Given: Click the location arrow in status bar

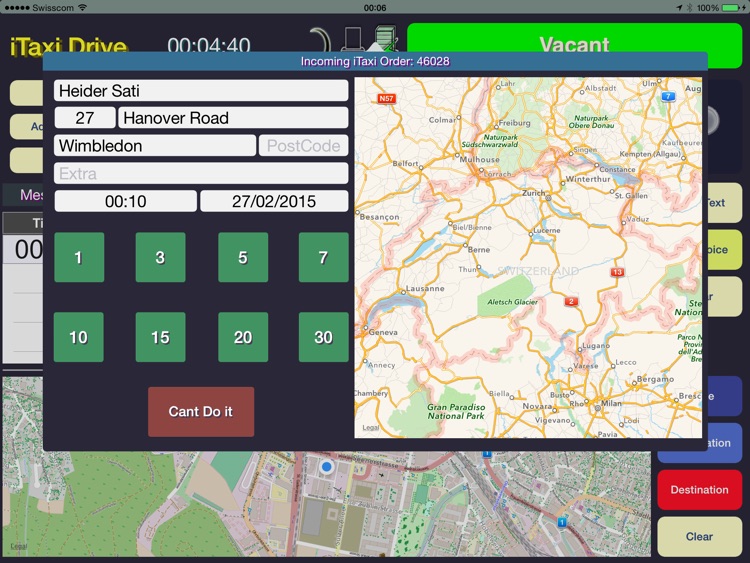Looking at the screenshot, I should coord(679,8).
